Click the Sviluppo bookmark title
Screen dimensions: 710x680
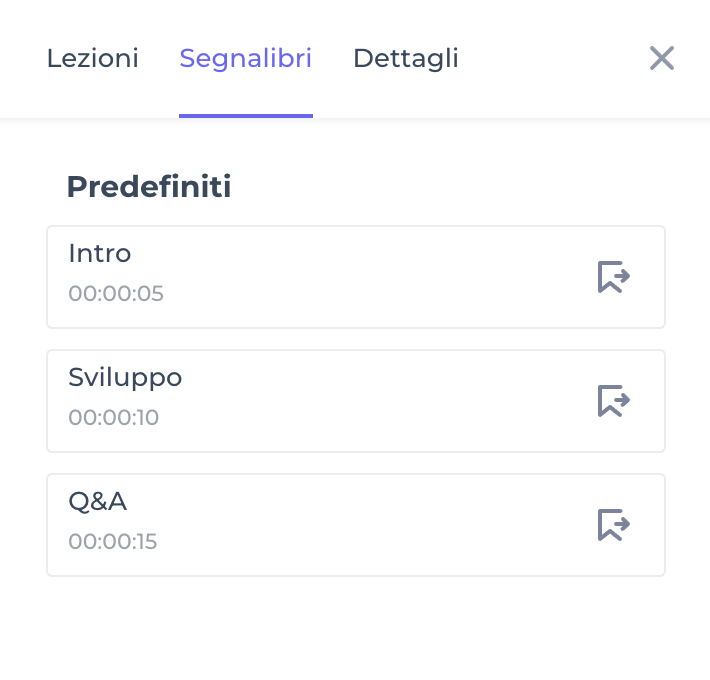click(125, 377)
